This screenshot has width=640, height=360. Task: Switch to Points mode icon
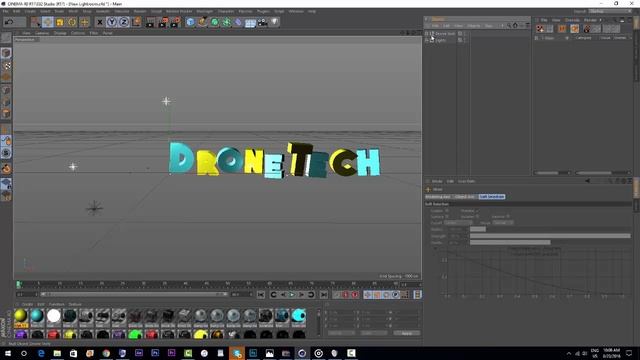pyautogui.click(x=6, y=90)
